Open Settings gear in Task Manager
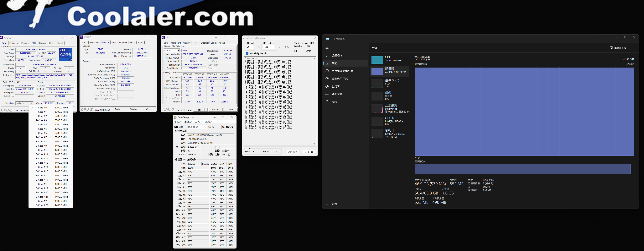644x251 pixels. [327, 204]
